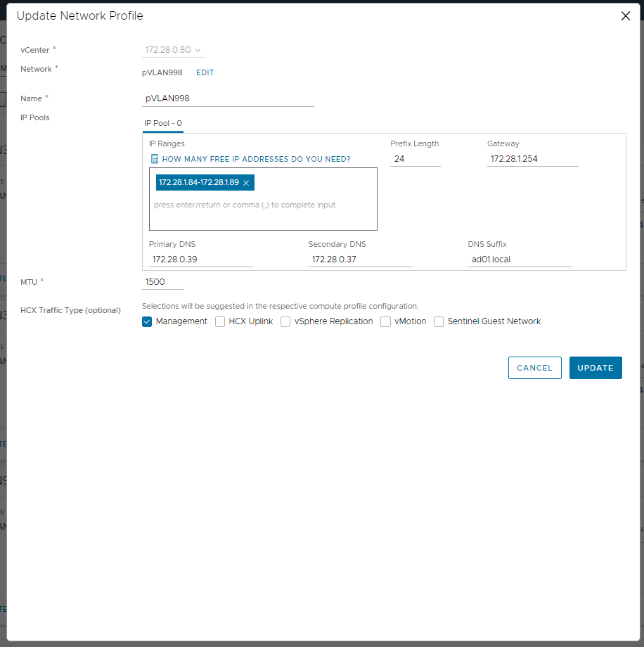Close the Update Network Profile dialog
Viewport: 644px width, 647px height.
[x=626, y=15]
